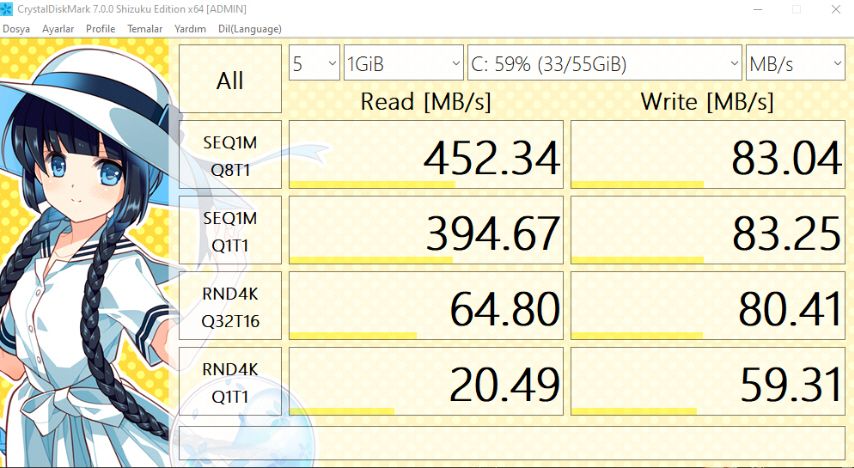
Task: Start the RND4K Q1T1 test
Action: 230,382
